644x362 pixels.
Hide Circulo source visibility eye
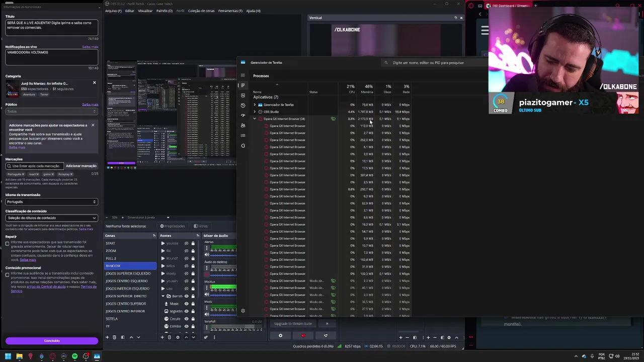186,319
